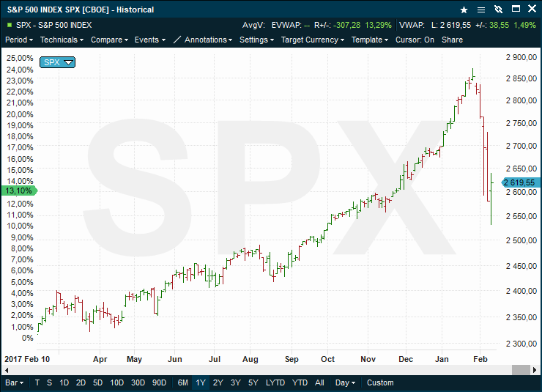
Task: Switch to 2D time range
Action: coord(81,382)
